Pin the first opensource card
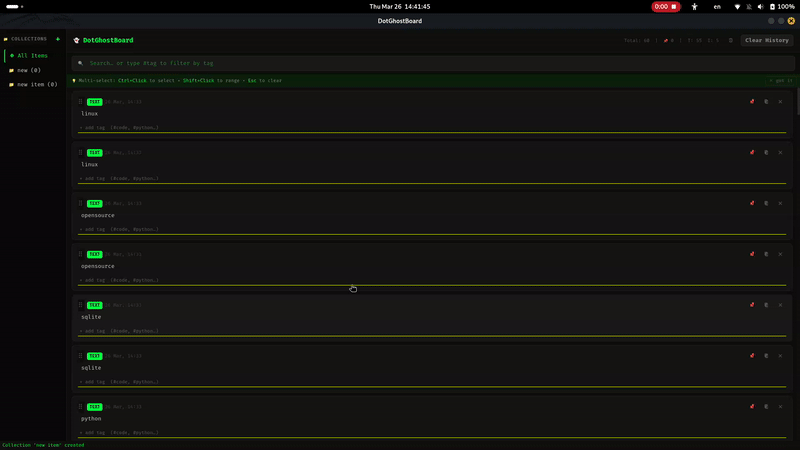This screenshot has height=450, width=800. [x=752, y=203]
